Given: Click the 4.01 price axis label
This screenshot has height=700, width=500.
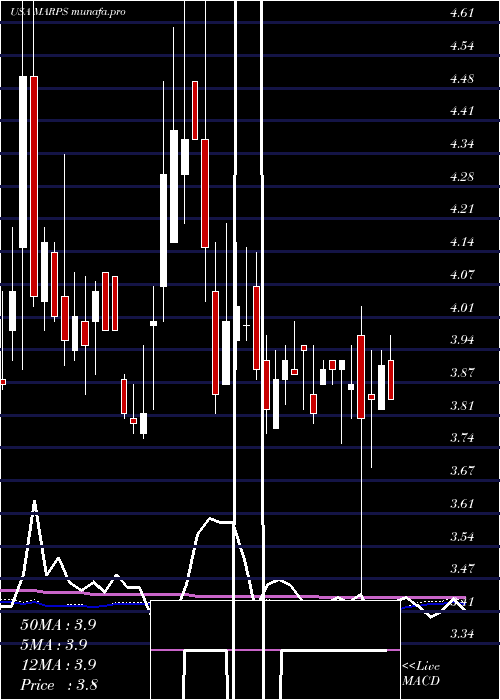Looking at the screenshot, I should [x=462, y=308].
